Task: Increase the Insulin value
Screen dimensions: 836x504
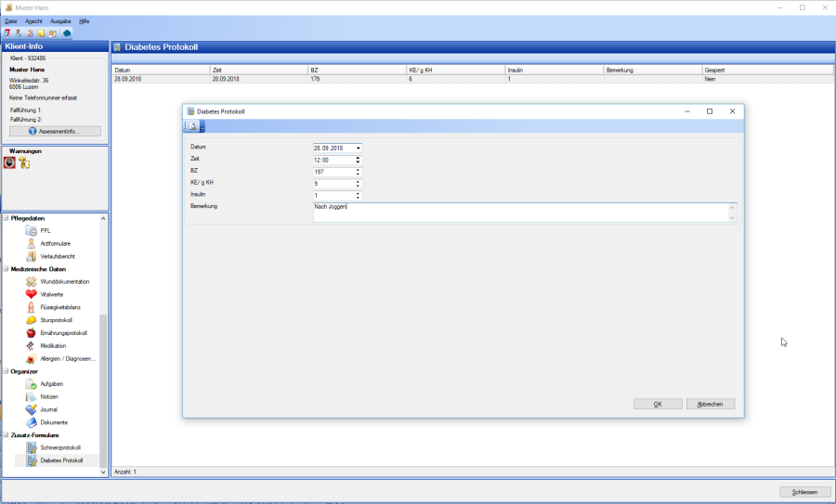Action: 358,193
